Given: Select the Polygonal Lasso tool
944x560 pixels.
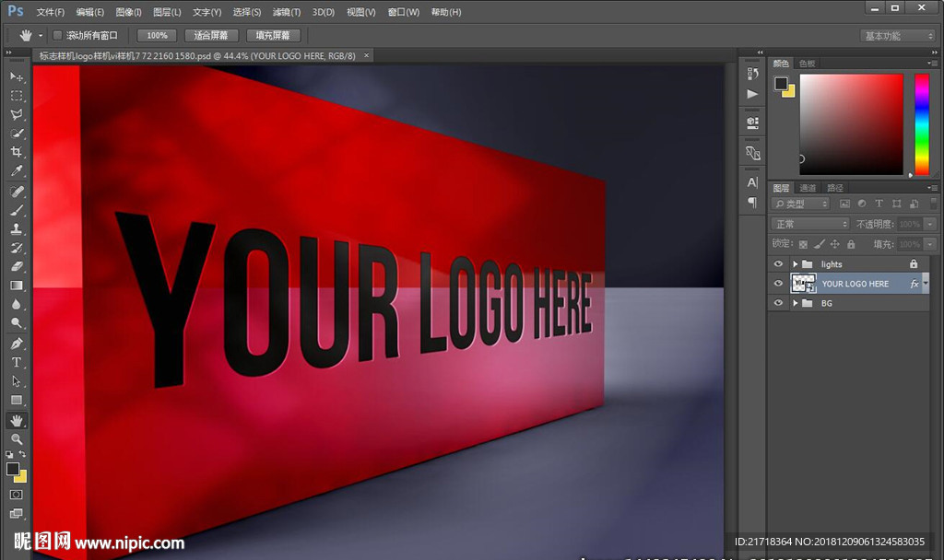Looking at the screenshot, I should 17,114.
